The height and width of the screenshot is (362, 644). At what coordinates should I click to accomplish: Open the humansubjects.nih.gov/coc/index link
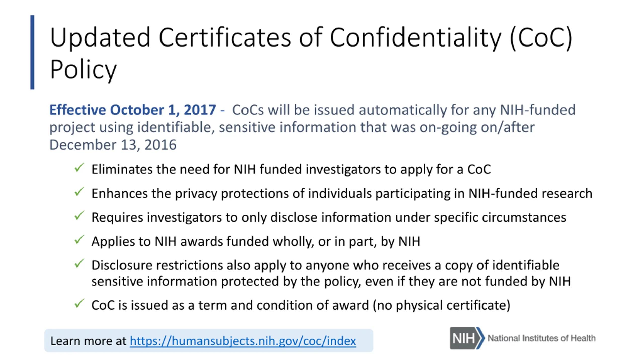pyautogui.click(x=243, y=341)
